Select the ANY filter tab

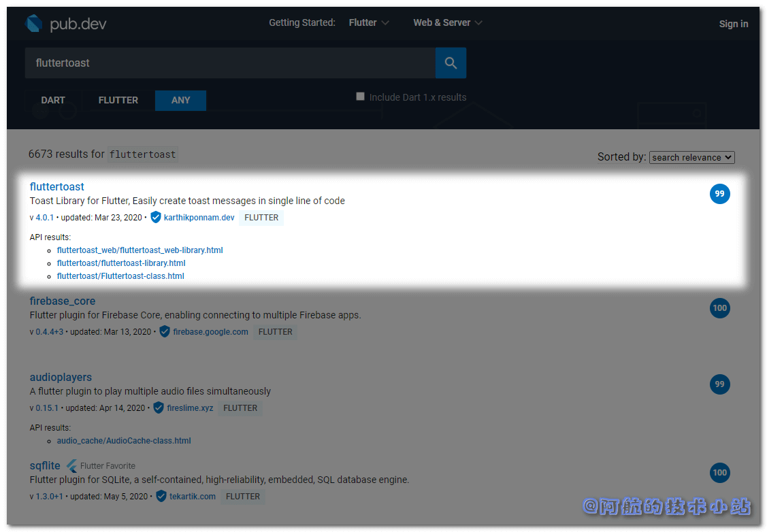pos(180,100)
